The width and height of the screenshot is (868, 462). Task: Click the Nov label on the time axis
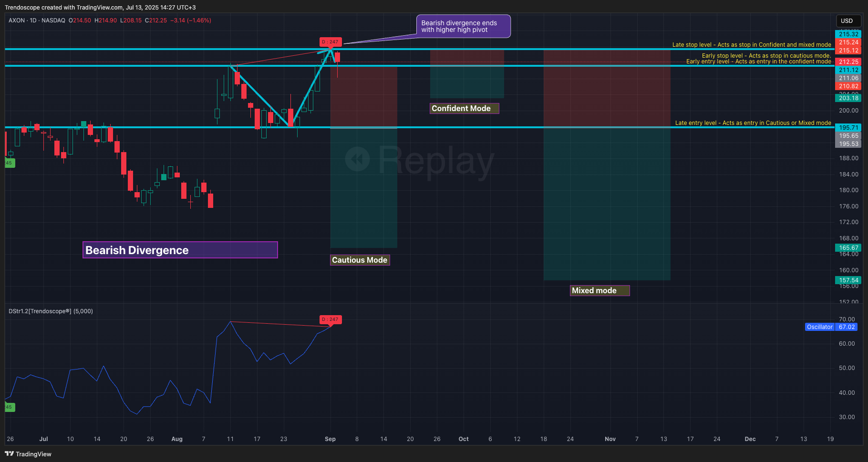[x=610, y=439]
